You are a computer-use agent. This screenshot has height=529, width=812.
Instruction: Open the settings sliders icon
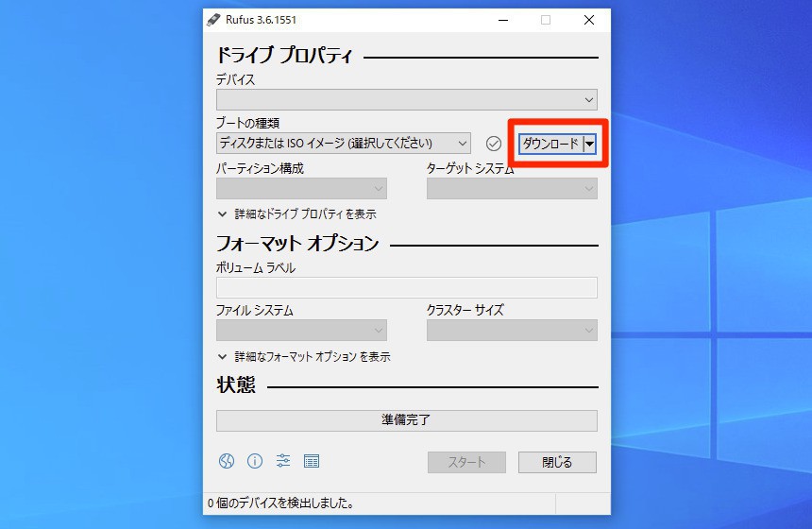[x=283, y=461]
